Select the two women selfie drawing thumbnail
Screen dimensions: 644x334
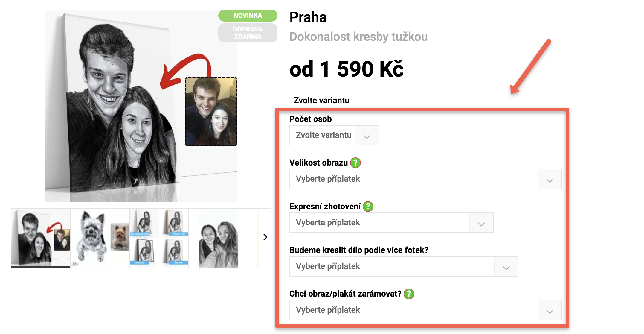(x=218, y=238)
